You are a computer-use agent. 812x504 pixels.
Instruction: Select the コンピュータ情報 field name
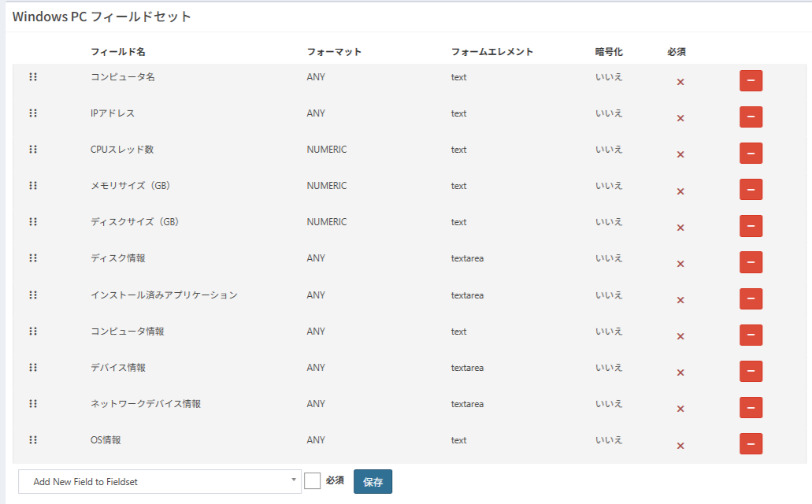tap(128, 331)
